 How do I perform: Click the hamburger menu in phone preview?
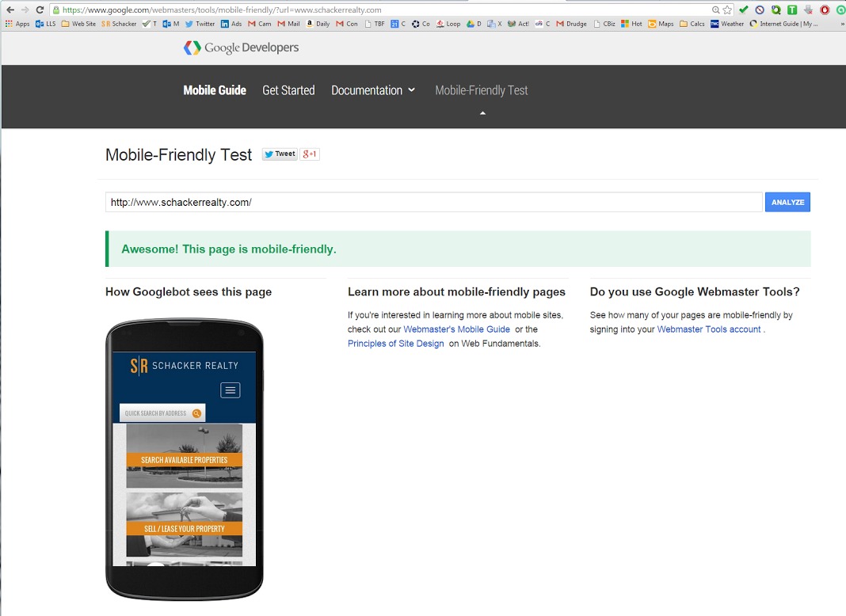pos(231,390)
